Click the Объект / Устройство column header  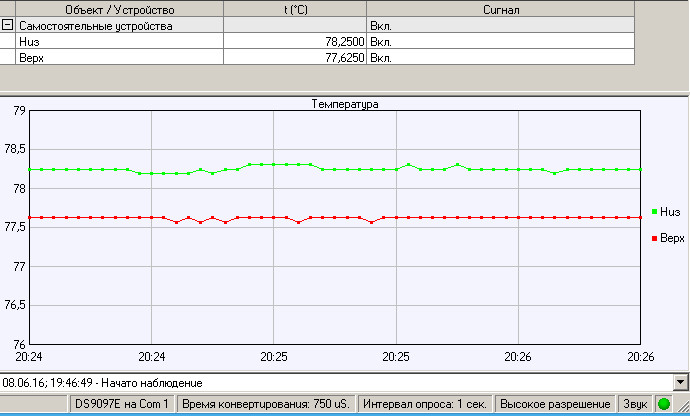pyautogui.click(x=119, y=8)
